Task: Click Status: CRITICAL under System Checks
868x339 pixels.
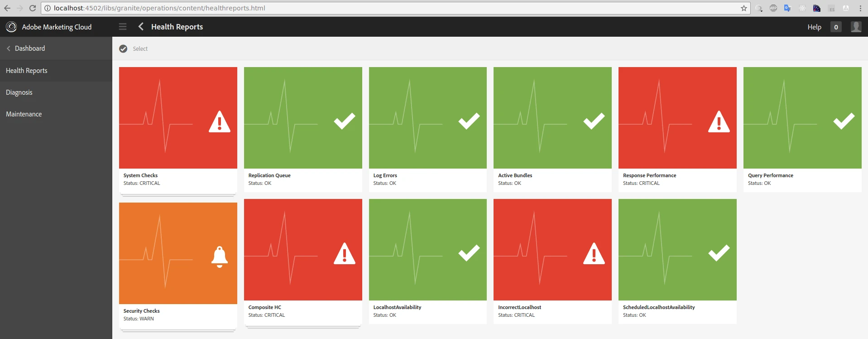Action: pyautogui.click(x=142, y=183)
